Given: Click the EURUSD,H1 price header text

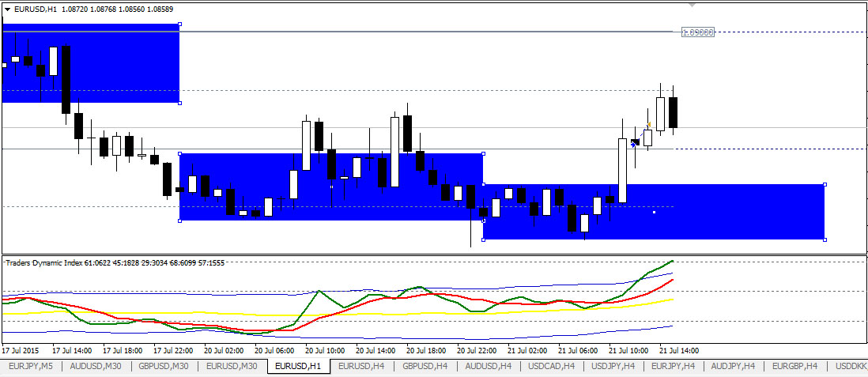Looking at the screenshot, I should [93, 9].
